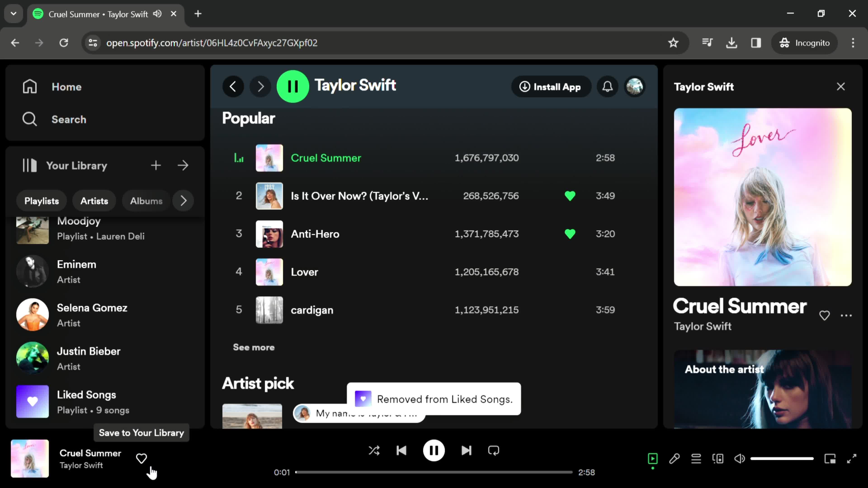Open Selena Gomez artist in library

pos(104,315)
